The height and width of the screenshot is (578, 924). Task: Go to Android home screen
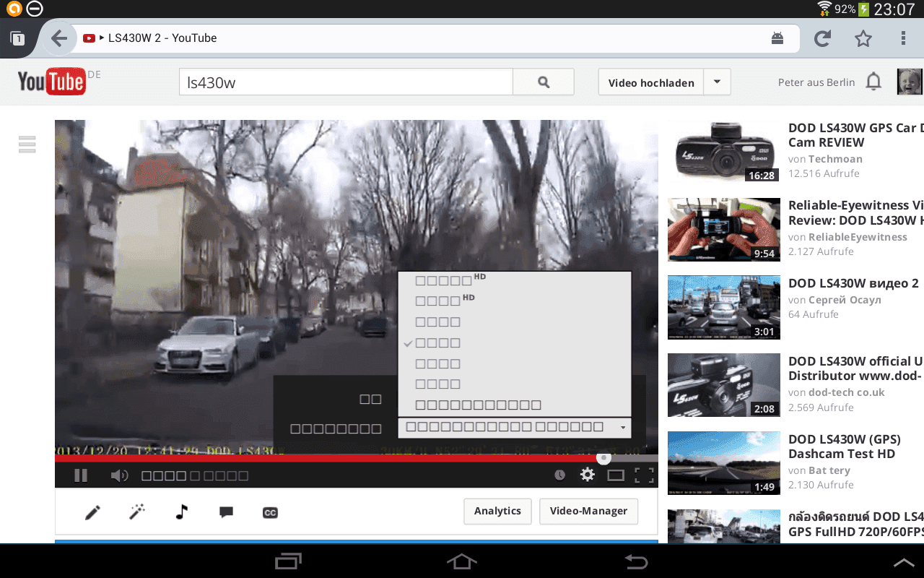click(462, 561)
